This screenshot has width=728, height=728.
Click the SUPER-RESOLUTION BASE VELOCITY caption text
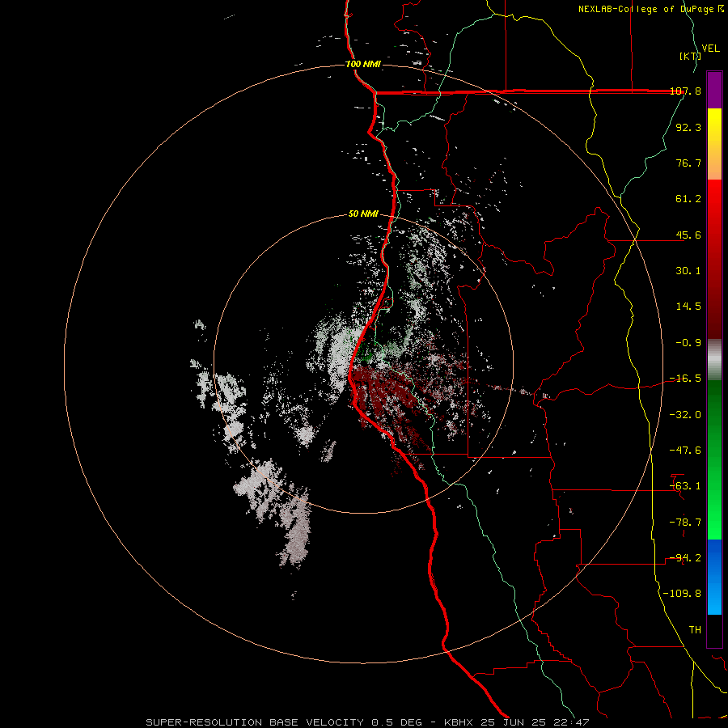(255, 722)
